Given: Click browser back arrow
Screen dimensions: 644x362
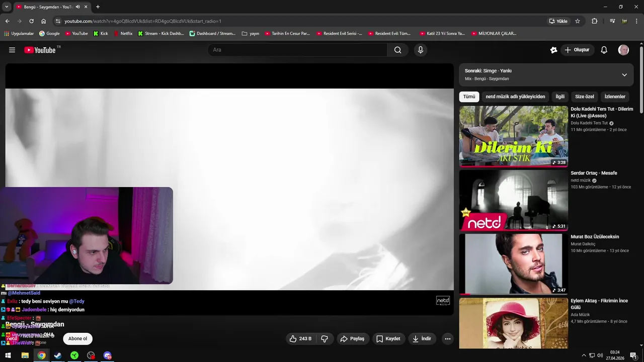Looking at the screenshot, I should tap(7, 21).
